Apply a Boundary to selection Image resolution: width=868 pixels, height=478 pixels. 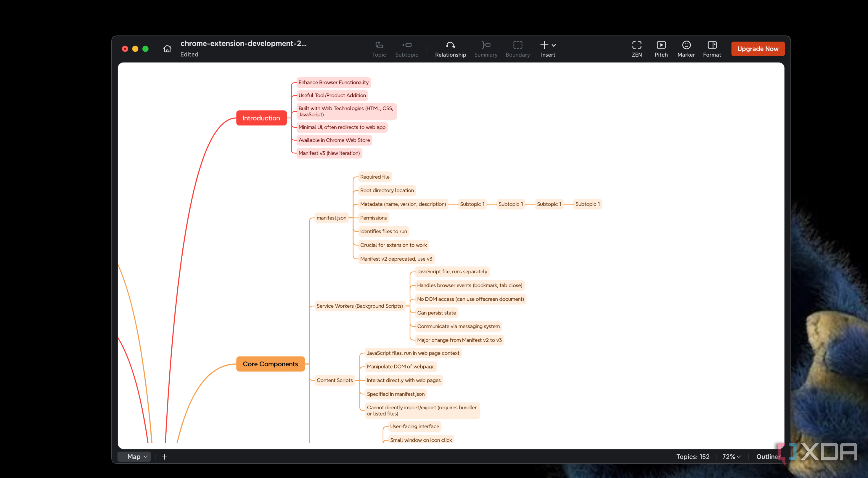click(517, 49)
